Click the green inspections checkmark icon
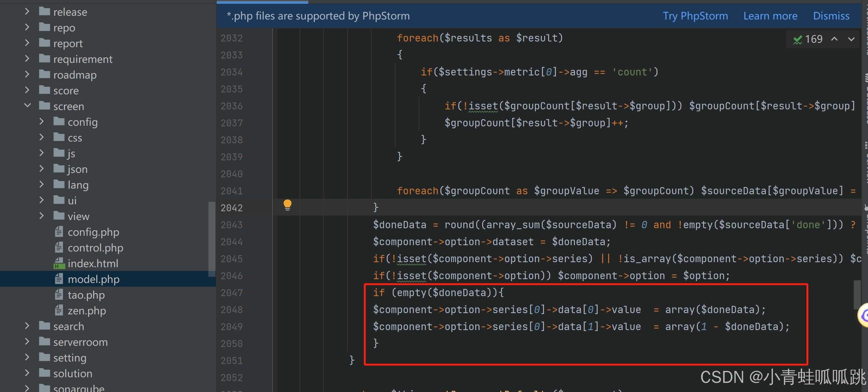This screenshot has height=392, width=868. click(797, 40)
